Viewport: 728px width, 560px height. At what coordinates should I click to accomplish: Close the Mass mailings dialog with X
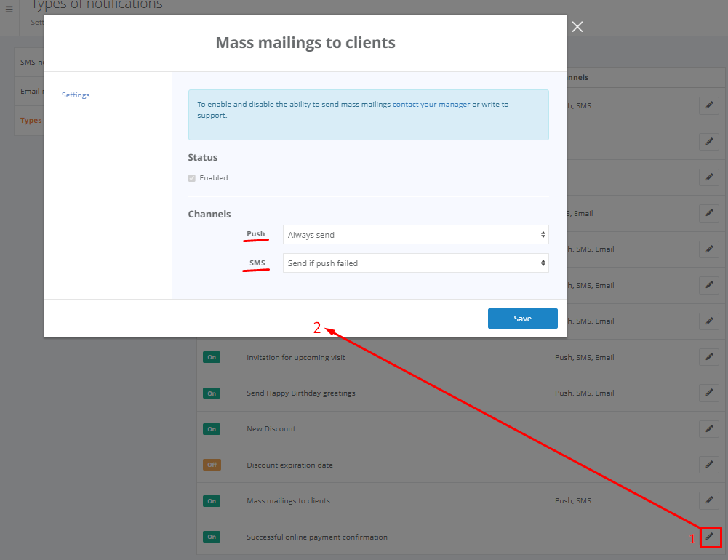click(x=577, y=27)
